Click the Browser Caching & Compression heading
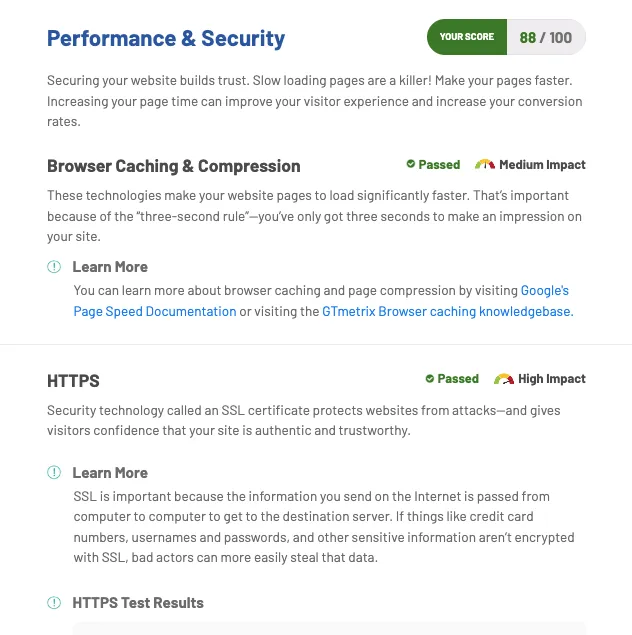Image resolution: width=632 pixels, height=635 pixels. (174, 166)
